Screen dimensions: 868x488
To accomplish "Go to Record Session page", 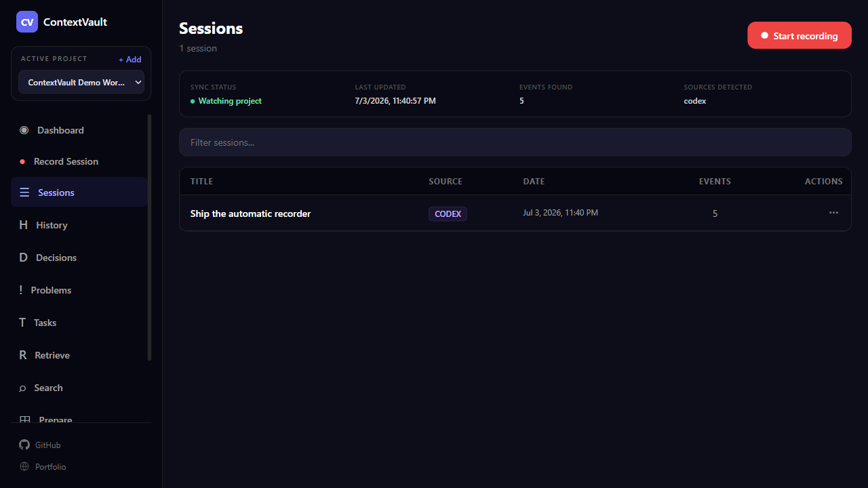I will (79, 161).
